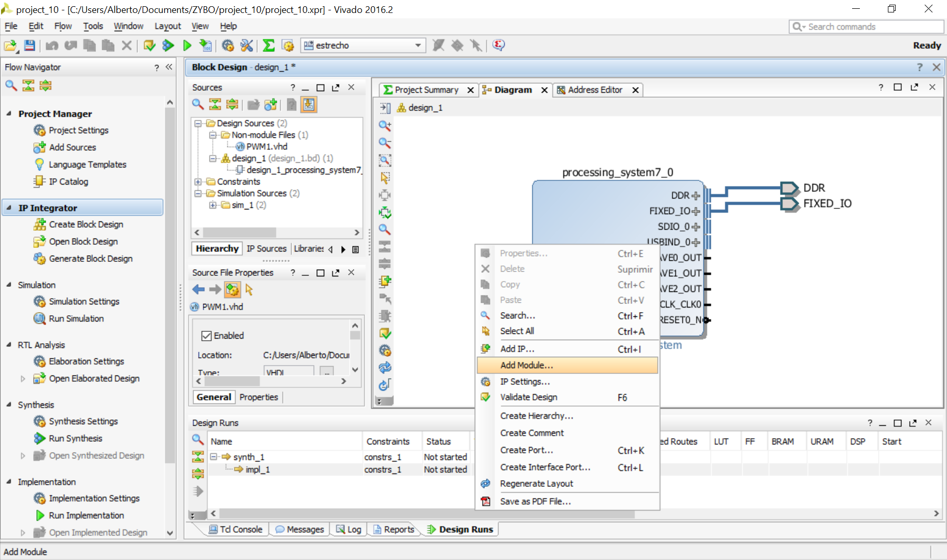Screen dimensions: 947x560
Task: Switch to the Address Editor tab
Action: tap(595, 90)
